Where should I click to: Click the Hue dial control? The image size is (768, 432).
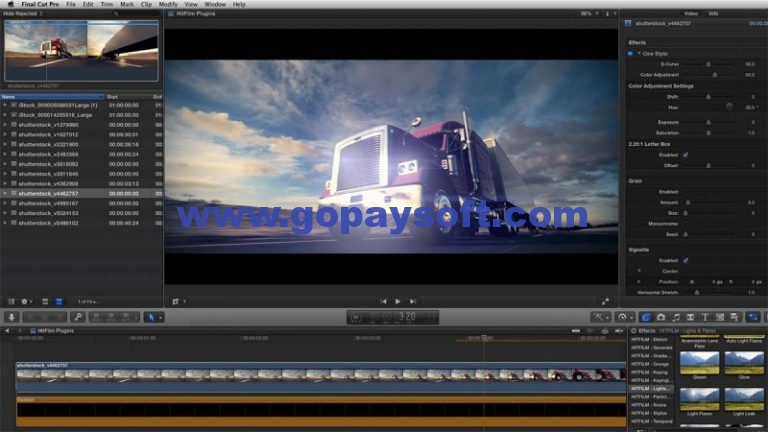729,107
